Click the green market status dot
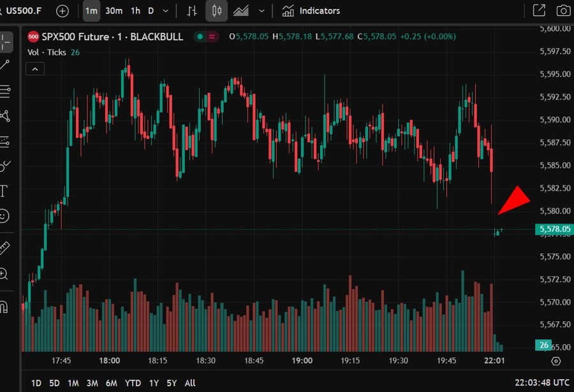This screenshot has height=392, width=574. (x=199, y=37)
